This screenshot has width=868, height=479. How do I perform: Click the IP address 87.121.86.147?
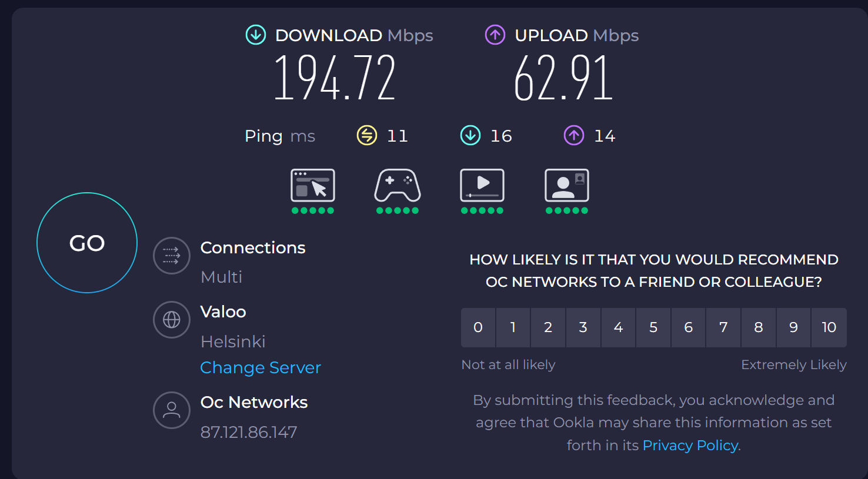point(249,433)
